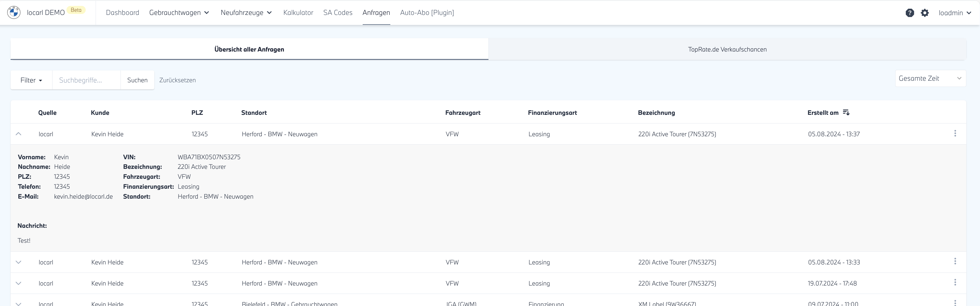980x306 pixels.
Task: Open the loadmin user menu
Action: (x=955, y=13)
